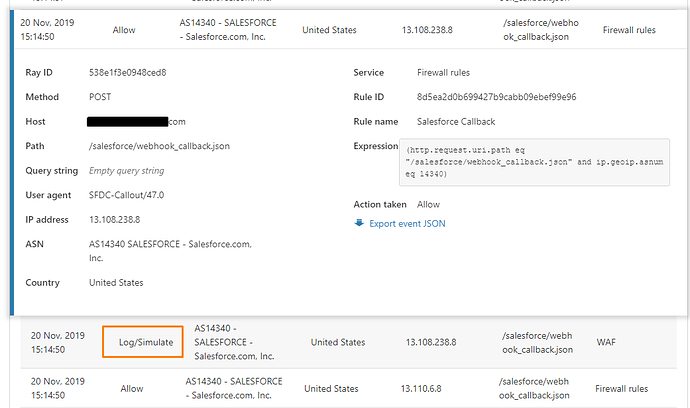Select the POST method value
The height and width of the screenshot is (408, 690).
tap(100, 97)
